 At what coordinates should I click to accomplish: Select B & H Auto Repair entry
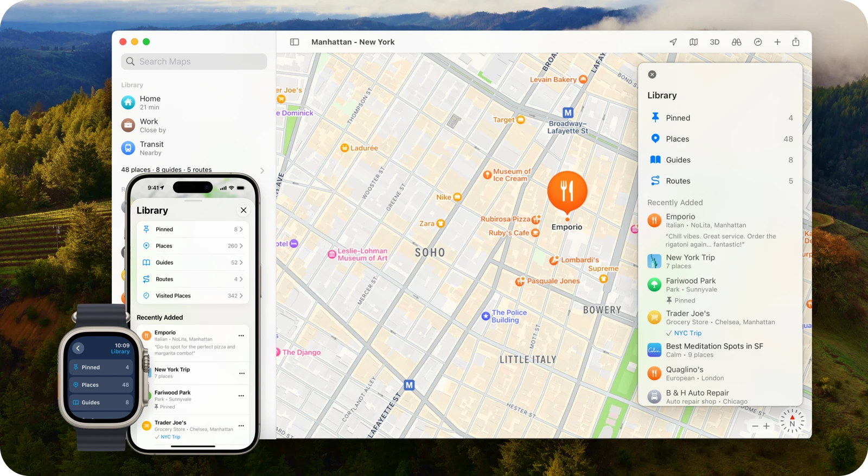coord(720,397)
